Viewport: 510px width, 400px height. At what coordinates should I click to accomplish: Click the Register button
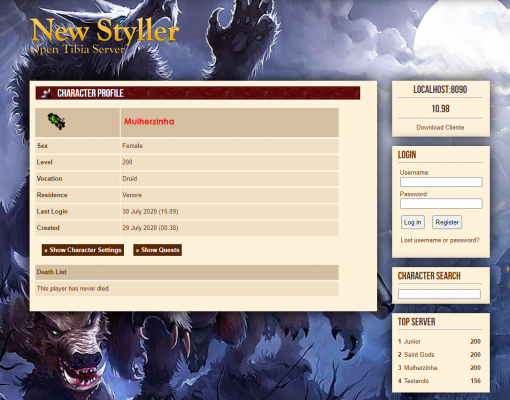(447, 222)
